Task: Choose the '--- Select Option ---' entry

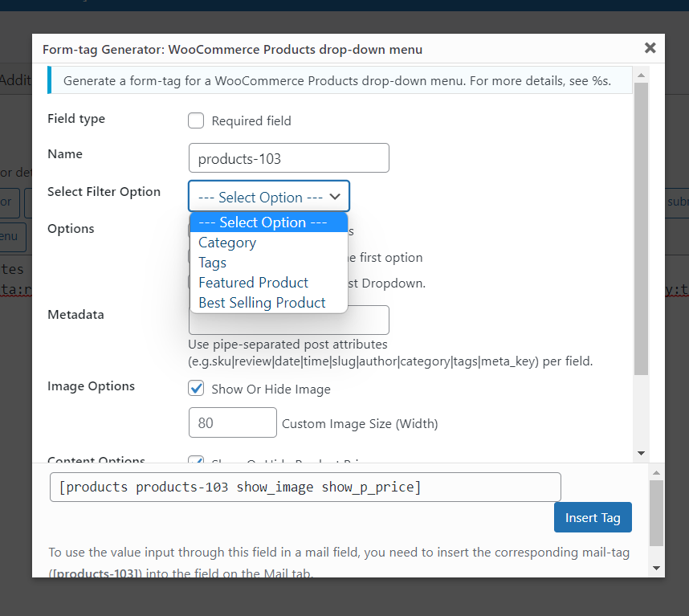Action: click(x=268, y=222)
